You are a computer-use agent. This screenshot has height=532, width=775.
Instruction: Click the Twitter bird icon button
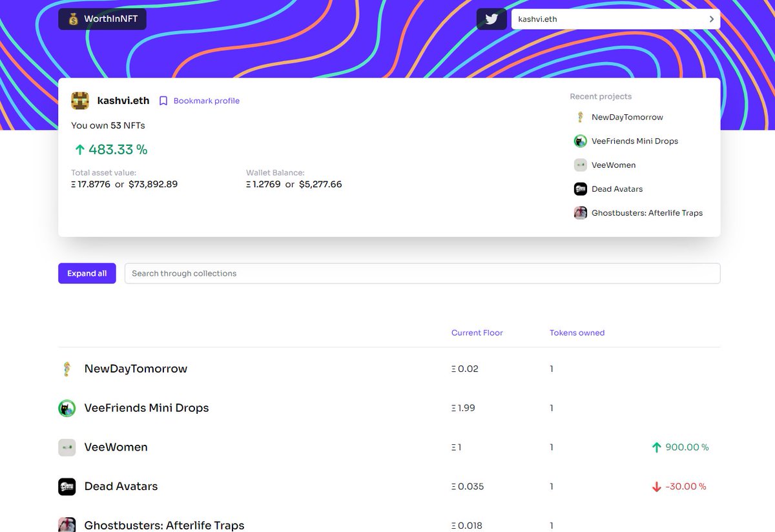491,19
